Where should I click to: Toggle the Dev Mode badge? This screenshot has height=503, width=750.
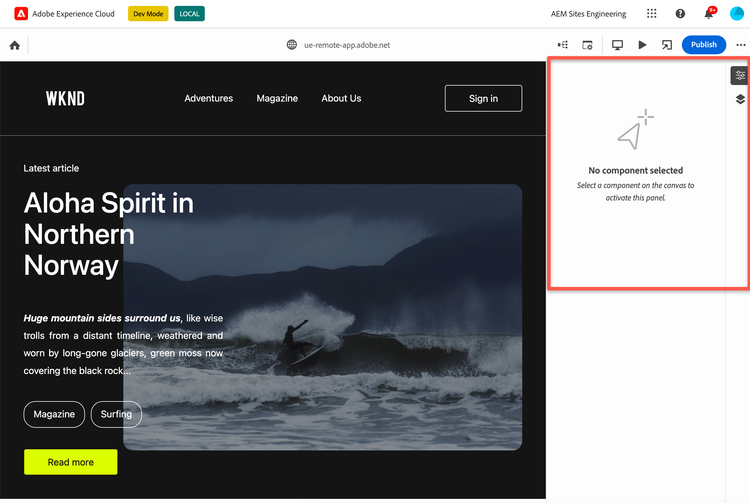coord(148,14)
